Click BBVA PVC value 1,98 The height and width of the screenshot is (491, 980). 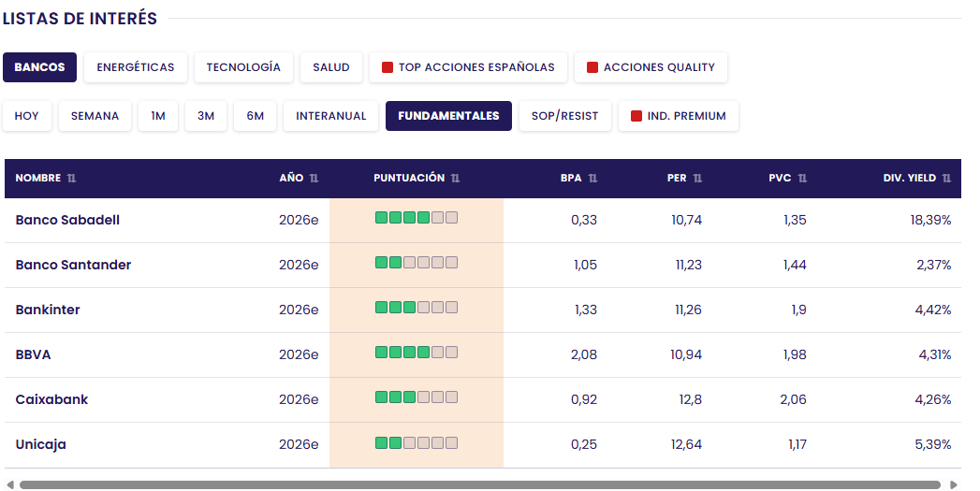point(795,354)
